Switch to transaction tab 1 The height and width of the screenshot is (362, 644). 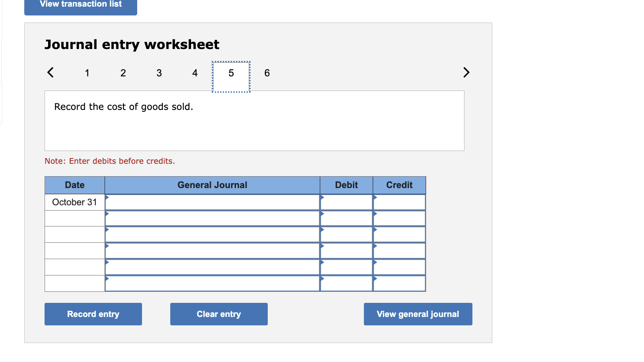(x=87, y=73)
